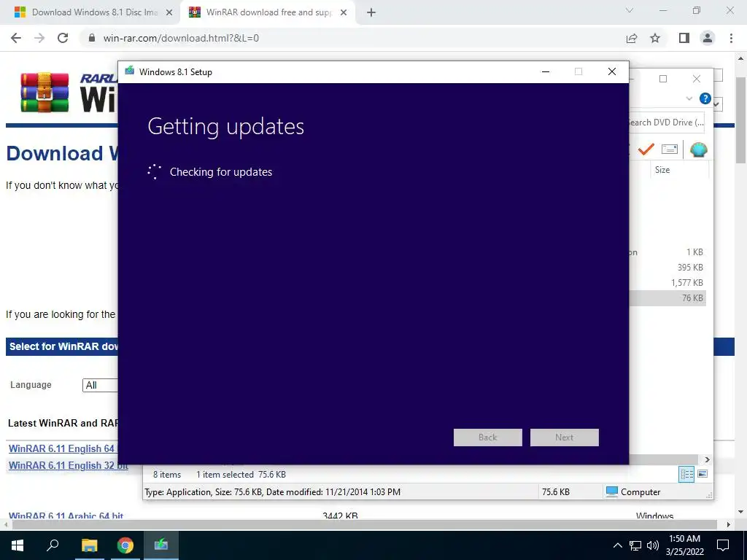Open Google Chrome from the taskbar
The height and width of the screenshot is (560, 747).
click(125, 545)
